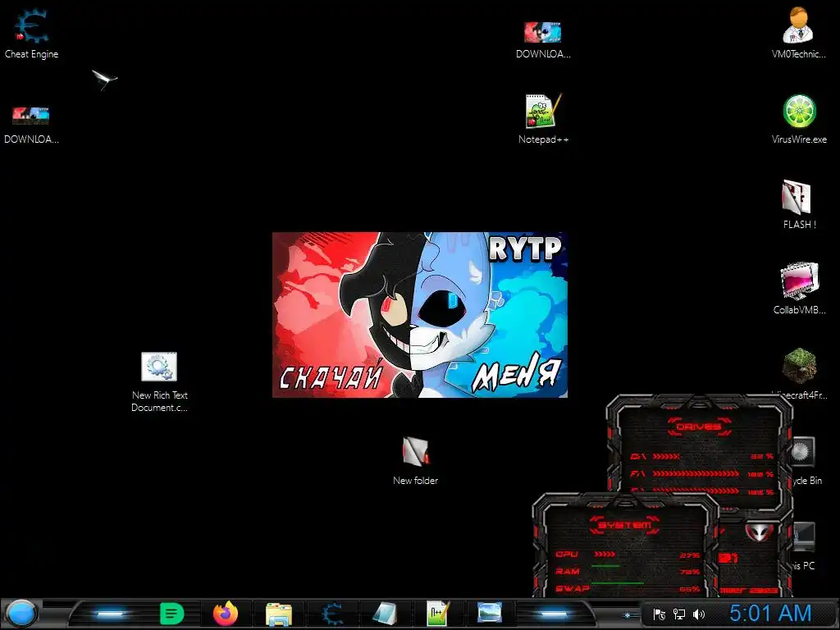840x630 pixels.
Task: Open the DOWNLOA... icon below Cheat Engine
Action: coord(31,125)
